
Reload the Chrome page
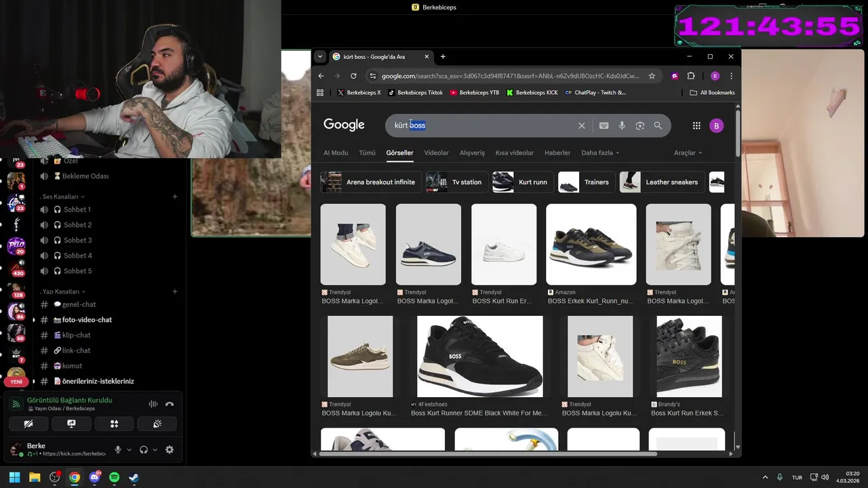(353, 76)
